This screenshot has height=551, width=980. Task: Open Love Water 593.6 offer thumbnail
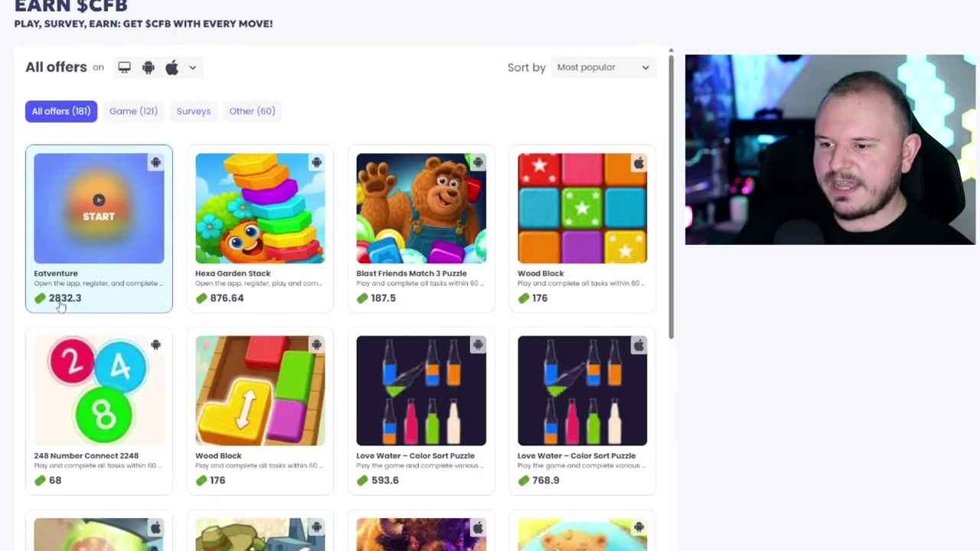point(421,391)
